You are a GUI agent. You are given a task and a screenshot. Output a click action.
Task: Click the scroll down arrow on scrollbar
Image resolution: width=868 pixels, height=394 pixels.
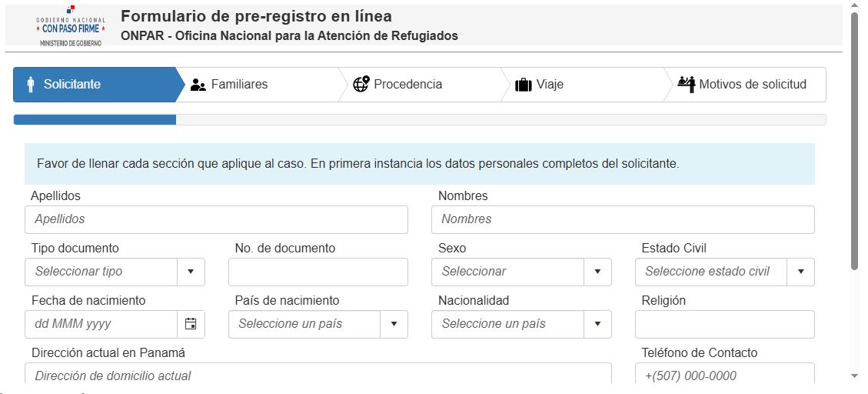coord(854,376)
